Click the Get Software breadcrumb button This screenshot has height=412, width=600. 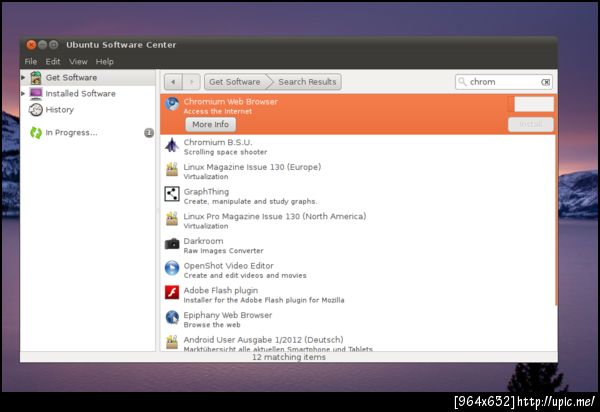(235, 82)
